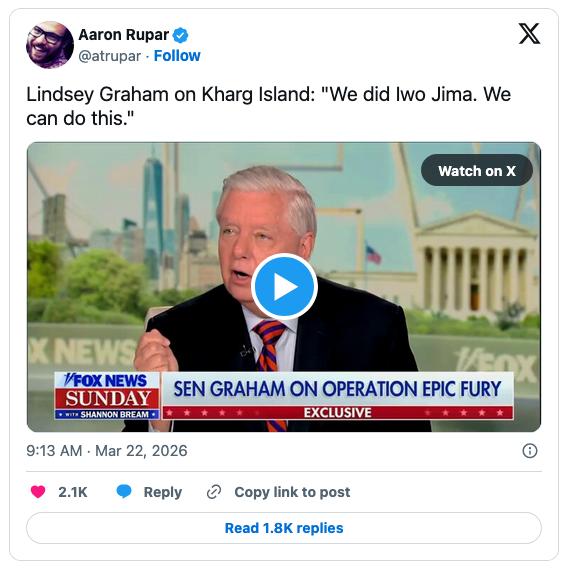This screenshot has width=569, height=568.
Task: Click the @atrupar handle
Action: pos(110,56)
